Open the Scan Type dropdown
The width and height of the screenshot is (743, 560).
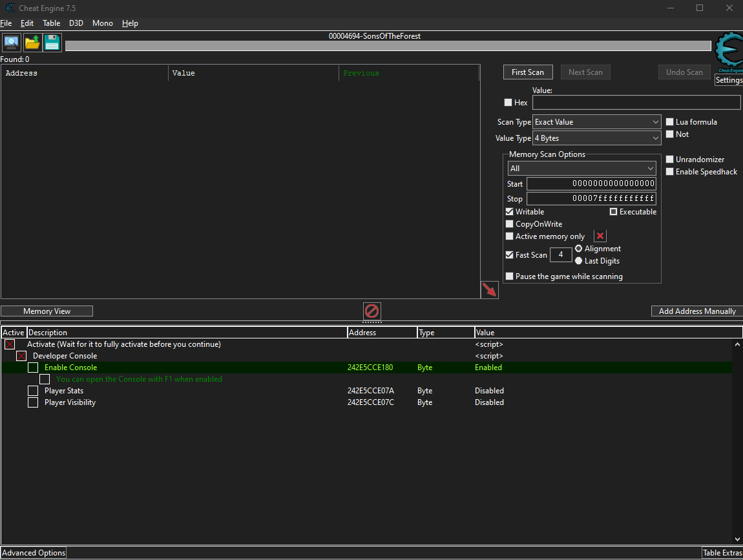pos(596,122)
